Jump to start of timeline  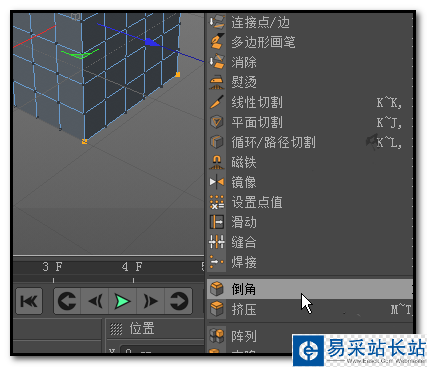29,301
